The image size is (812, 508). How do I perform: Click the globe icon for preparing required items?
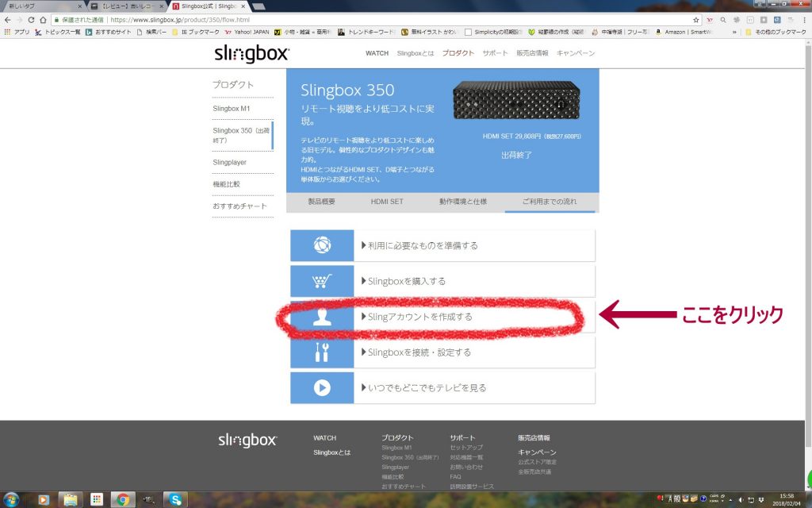coord(321,245)
